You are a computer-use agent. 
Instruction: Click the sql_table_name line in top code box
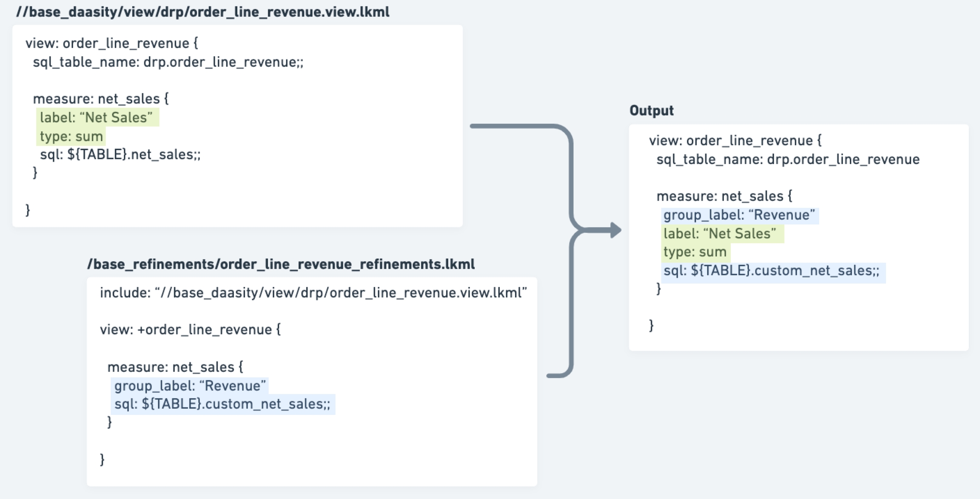pos(168,62)
